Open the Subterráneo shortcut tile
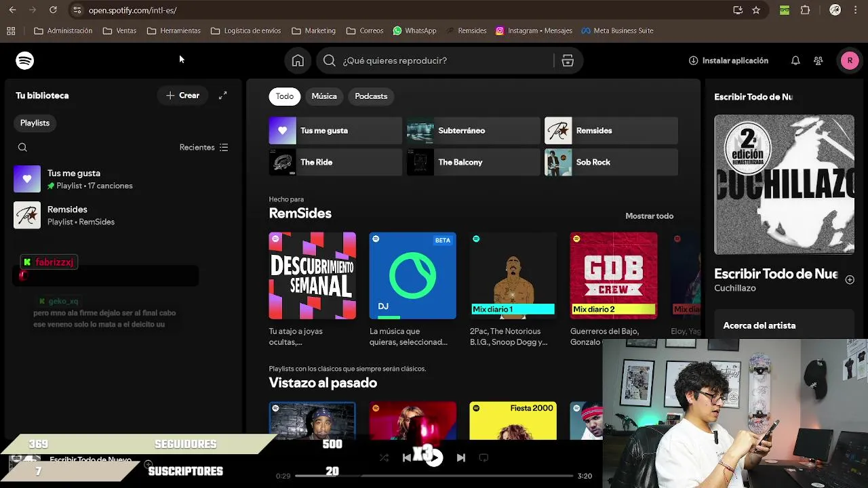This screenshot has height=488, width=868. tap(473, 131)
